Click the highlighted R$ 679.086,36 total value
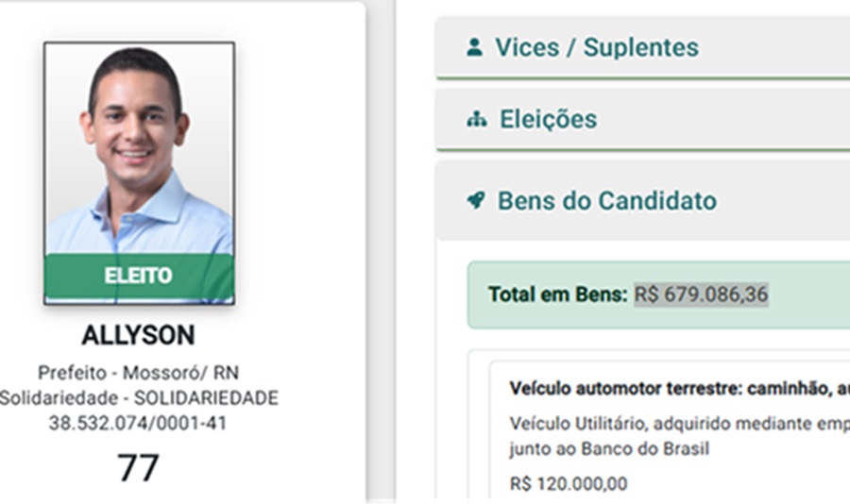This screenshot has width=850, height=504. [701, 294]
